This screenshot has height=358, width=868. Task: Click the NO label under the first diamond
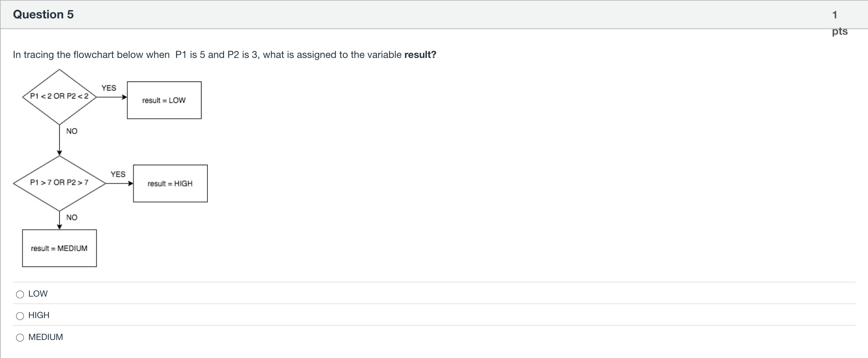pyautogui.click(x=72, y=131)
